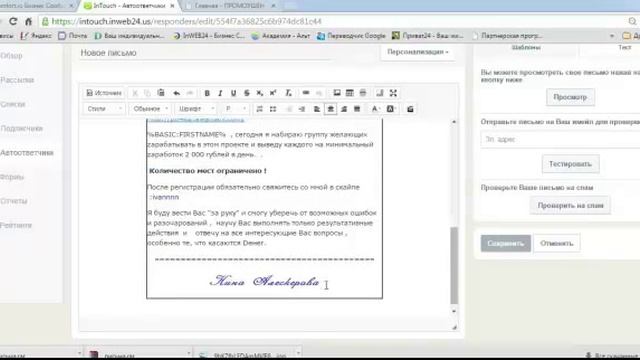Click the Cut scissors icon
Image resolution: width=640 pixels, height=360 pixels.
[135, 93]
